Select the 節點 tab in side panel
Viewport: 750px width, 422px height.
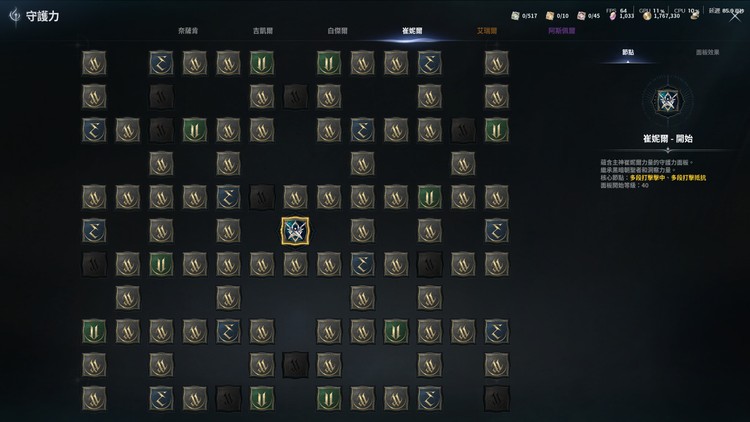[628, 52]
